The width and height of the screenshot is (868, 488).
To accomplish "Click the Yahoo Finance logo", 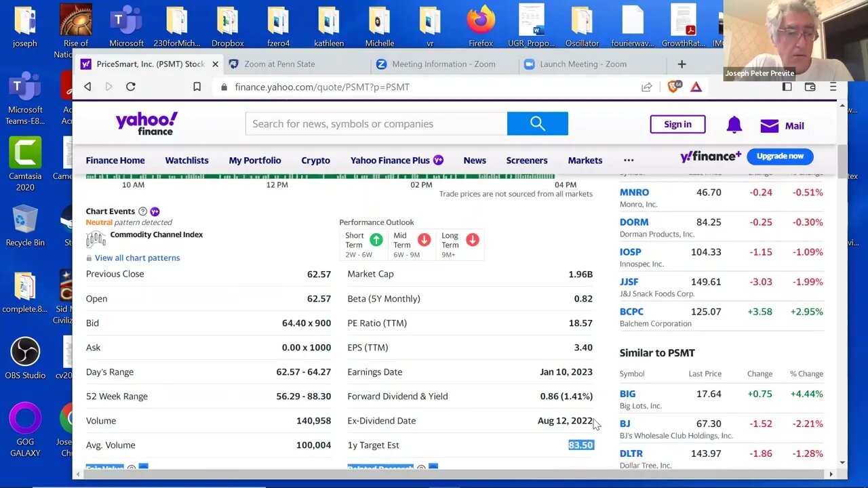I will [x=146, y=123].
